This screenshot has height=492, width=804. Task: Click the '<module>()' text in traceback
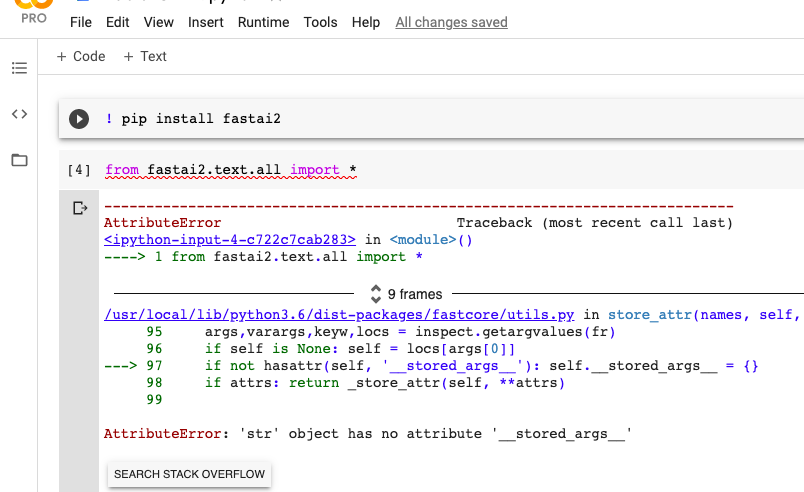[431, 240]
